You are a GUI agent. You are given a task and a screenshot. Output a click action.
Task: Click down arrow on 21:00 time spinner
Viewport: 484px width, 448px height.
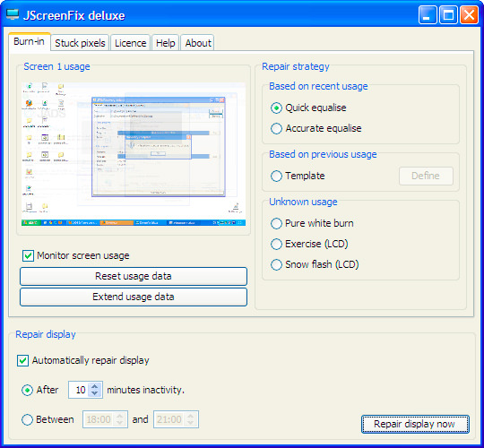pos(191,423)
